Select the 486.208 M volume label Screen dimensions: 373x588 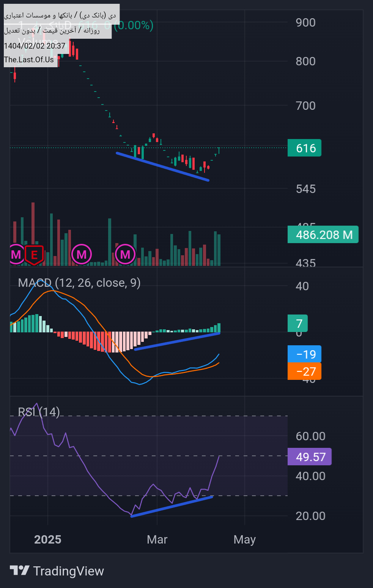[x=323, y=235]
